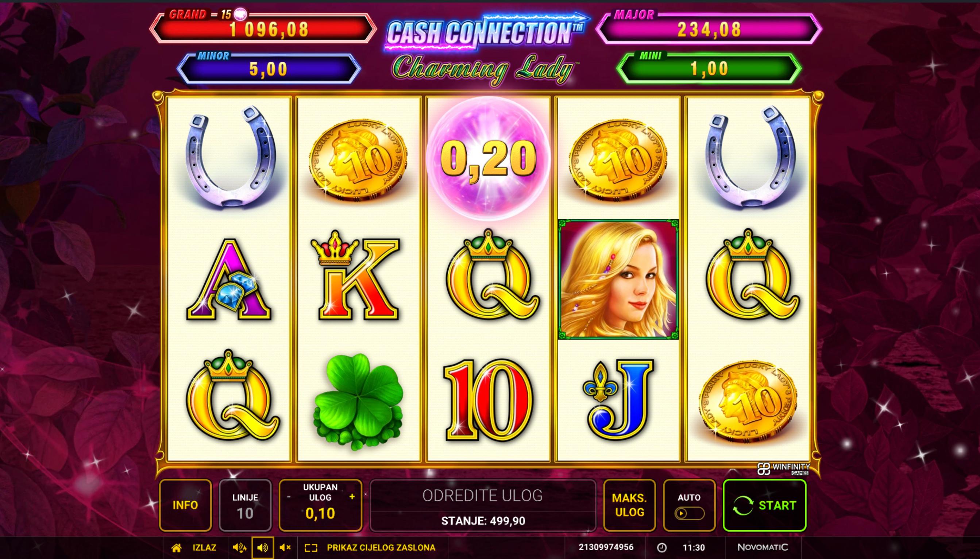Decrease total bet with minus sign
Screen dimensions: 980x559
coord(289,497)
